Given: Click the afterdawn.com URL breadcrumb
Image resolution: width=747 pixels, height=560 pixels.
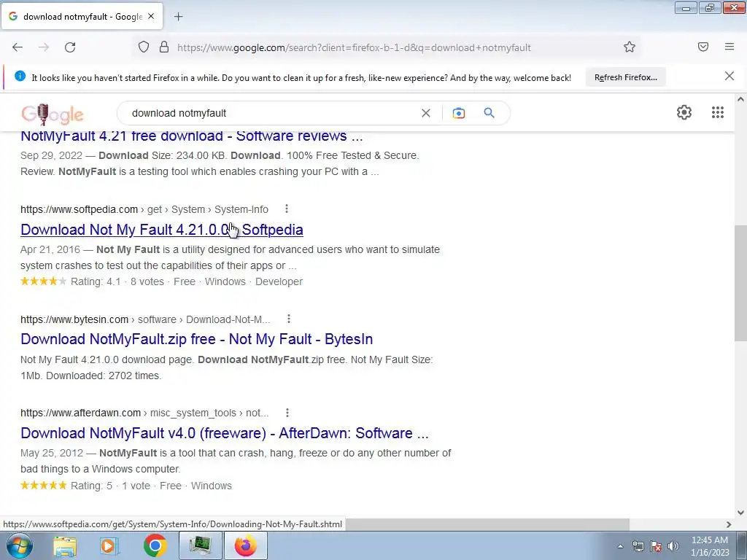Looking at the screenshot, I should coord(144,413).
